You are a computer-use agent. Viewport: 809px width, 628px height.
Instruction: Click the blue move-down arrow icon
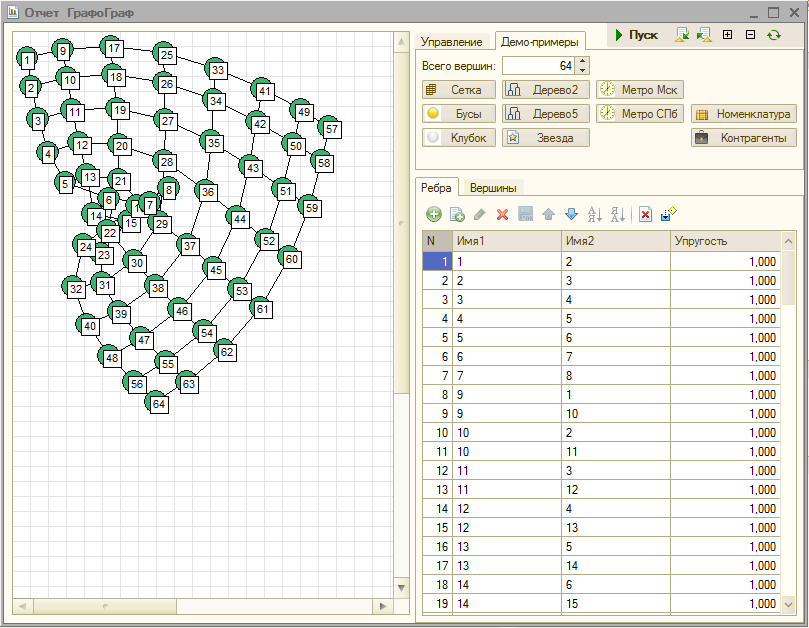pyautogui.click(x=571, y=214)
